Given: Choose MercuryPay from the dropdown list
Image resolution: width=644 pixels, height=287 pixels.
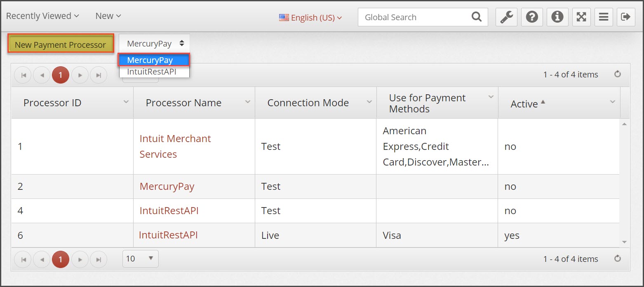Looking at the screenshot, I should pos(154,60).
